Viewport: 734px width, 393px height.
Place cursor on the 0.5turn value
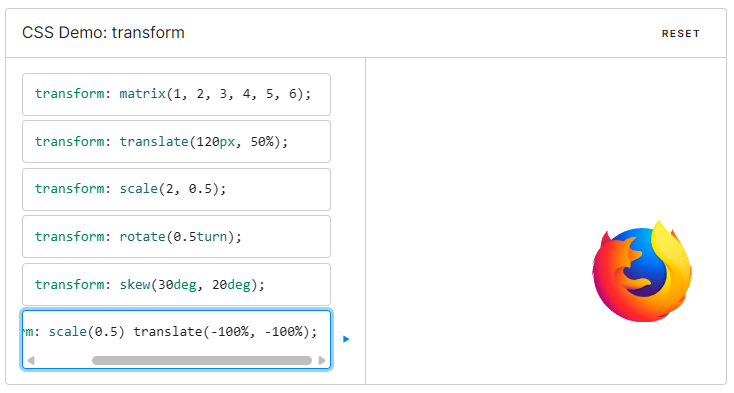pyautogui.click(x=200, y=237)
